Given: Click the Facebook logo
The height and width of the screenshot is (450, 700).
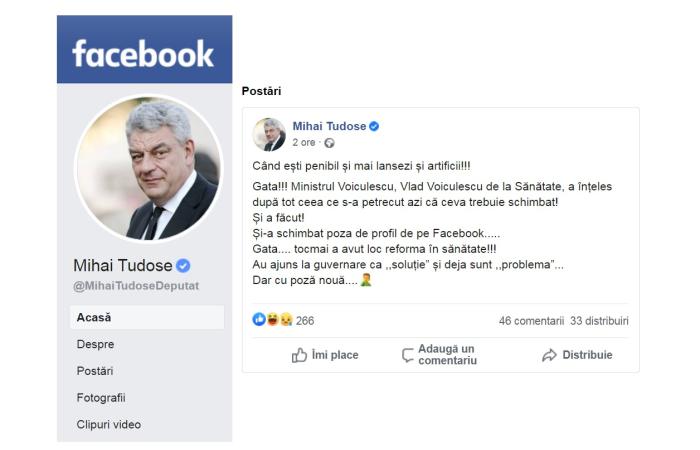Looking at the screenshot, I should [143, 53].
